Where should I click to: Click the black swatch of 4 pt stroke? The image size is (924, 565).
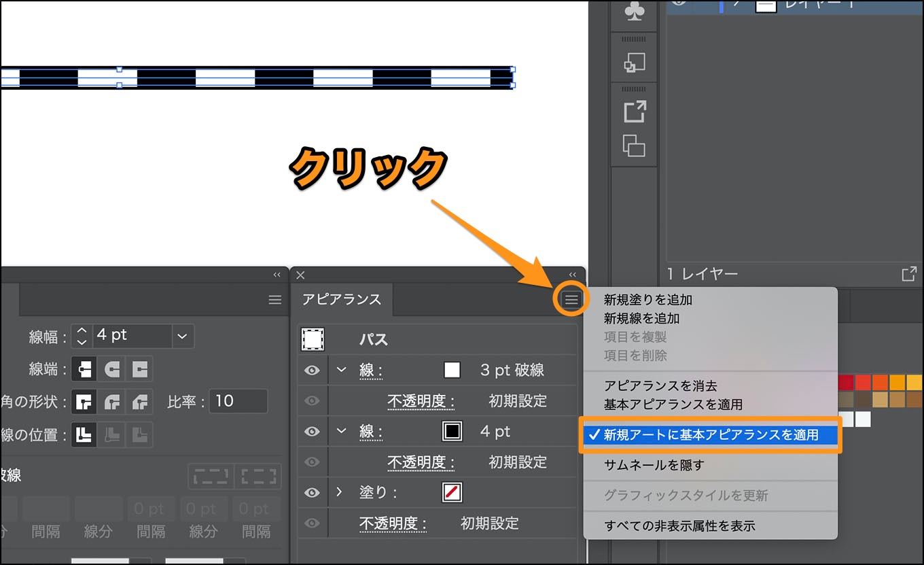[452, 432]
